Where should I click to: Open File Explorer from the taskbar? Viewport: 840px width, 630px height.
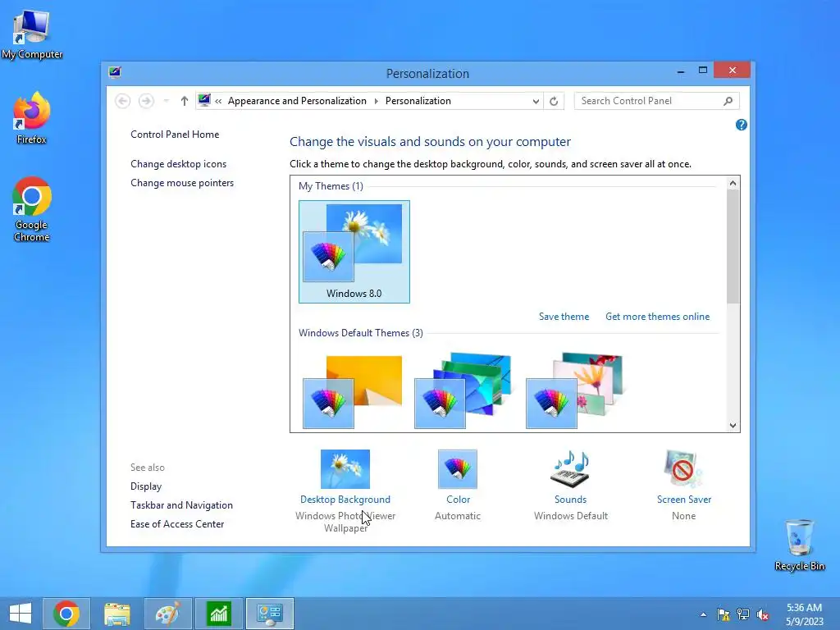pos(117,614)
